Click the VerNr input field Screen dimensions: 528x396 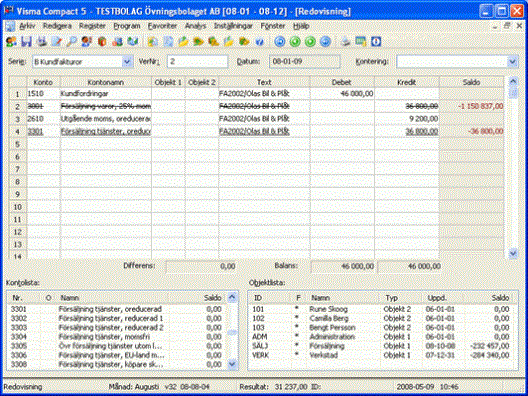pos(198,62)
